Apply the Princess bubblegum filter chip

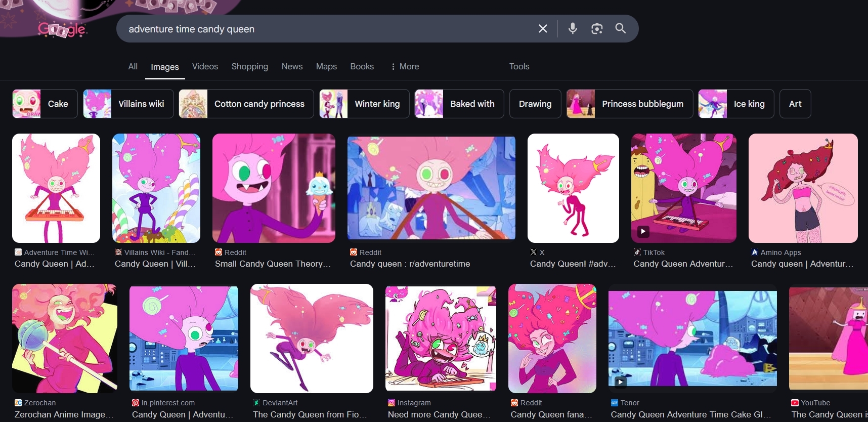(x=630, y=104)
